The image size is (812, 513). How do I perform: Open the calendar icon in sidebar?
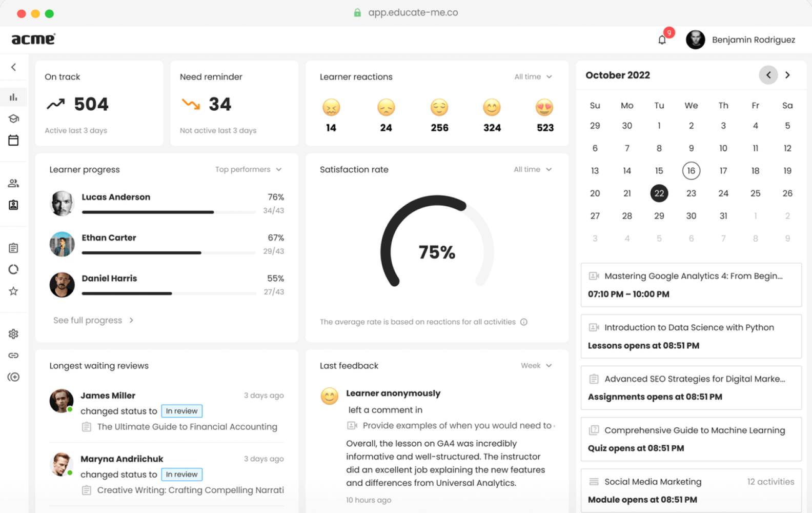(14, 140)
